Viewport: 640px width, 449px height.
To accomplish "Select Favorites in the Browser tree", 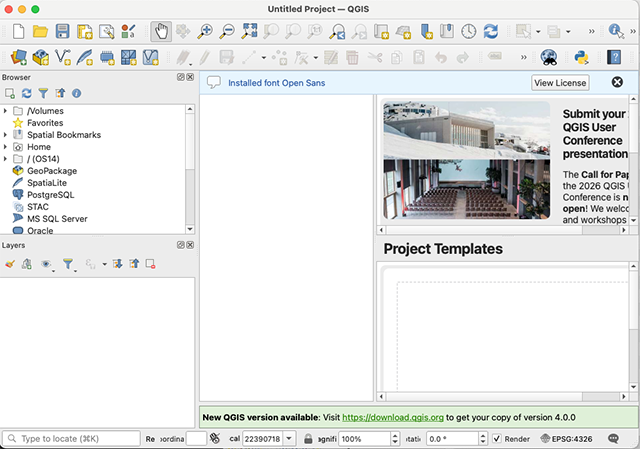I will (x=45, y=123).
